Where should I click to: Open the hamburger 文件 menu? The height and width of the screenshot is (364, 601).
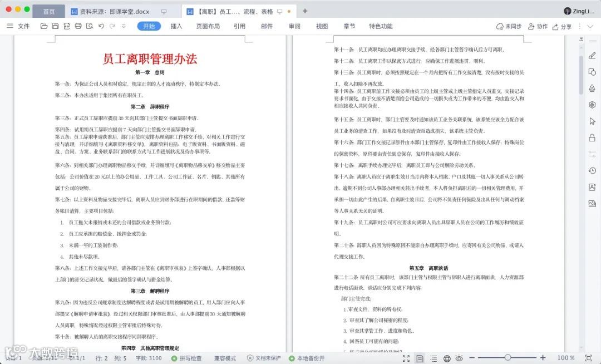18,26
